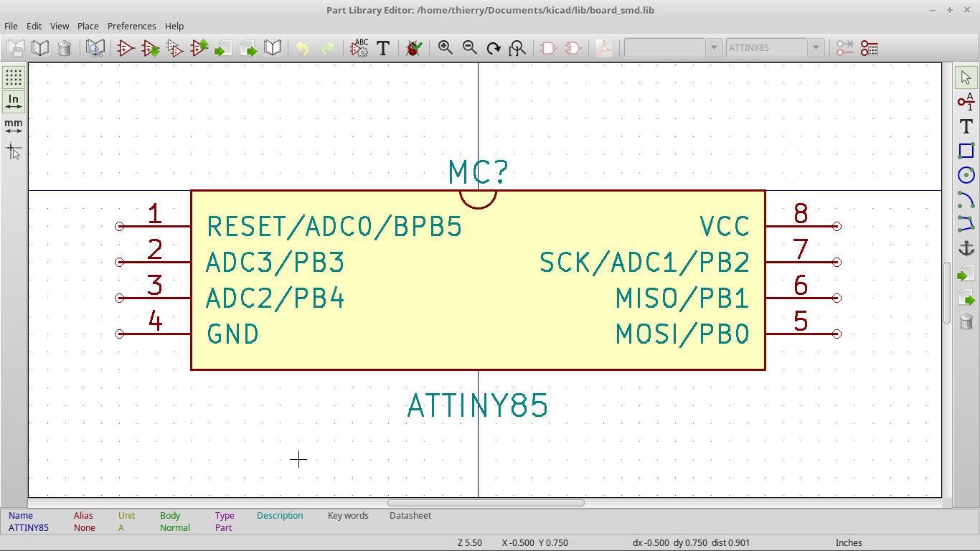This screenshot has height=551, width=980.
Task: Open the ATTINY85 alias dropdown arrow
Action: coord(816,48)
